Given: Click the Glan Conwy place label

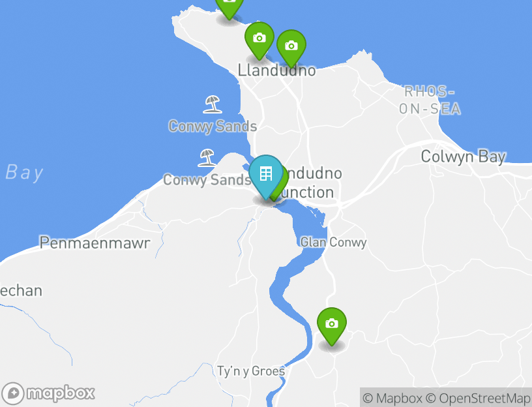Looking at the screenshot, I should (x=334, y=243).
